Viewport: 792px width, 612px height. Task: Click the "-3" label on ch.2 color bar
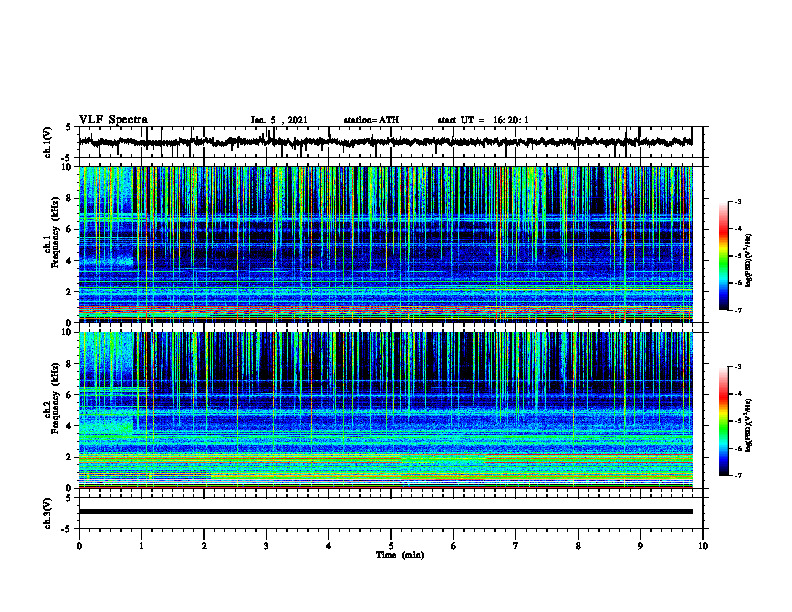(737, 367)
